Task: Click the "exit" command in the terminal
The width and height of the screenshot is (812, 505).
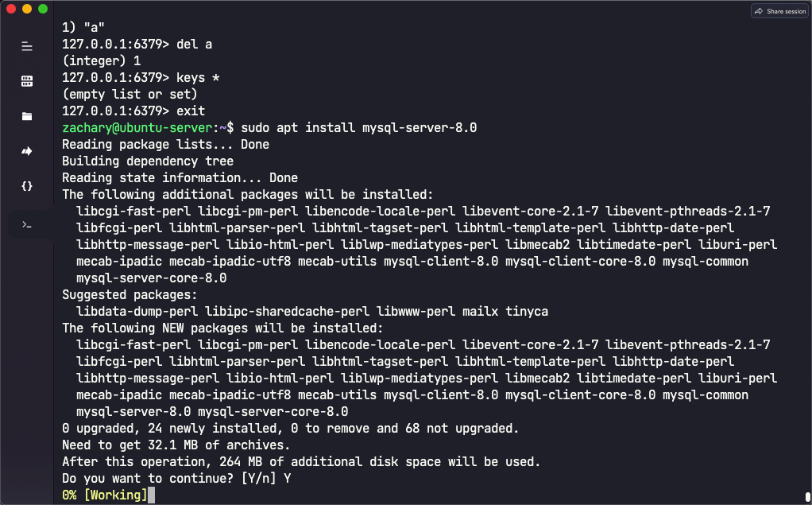Action: (x=191, y=111)
